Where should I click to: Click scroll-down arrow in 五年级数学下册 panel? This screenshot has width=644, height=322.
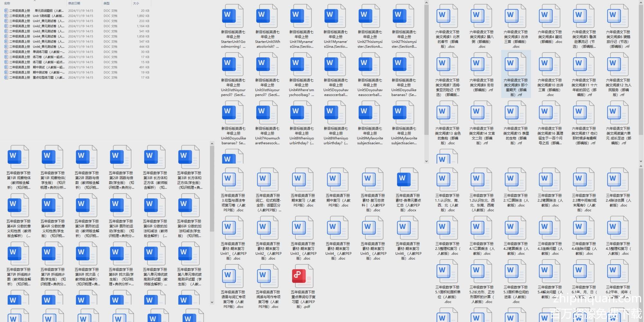212,302
